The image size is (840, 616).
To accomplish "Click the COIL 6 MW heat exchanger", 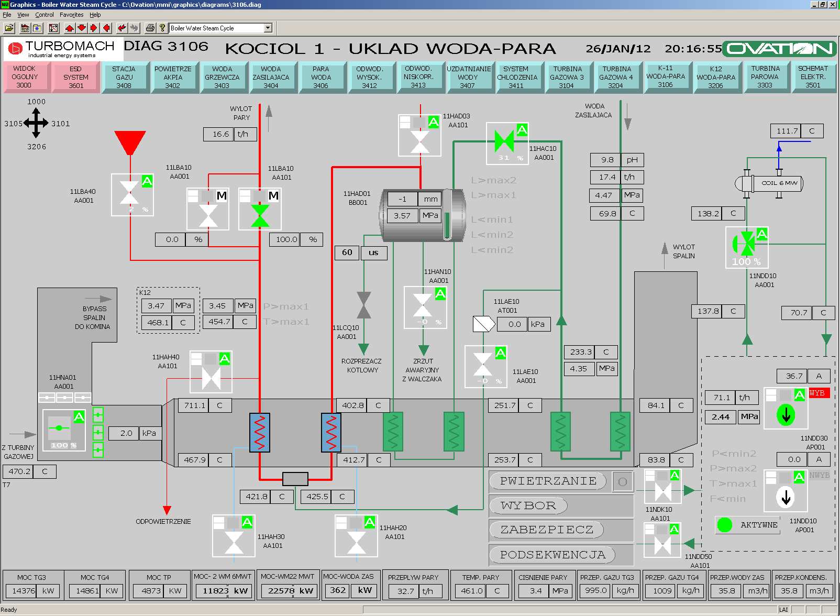I will click(x=769, y=183).
